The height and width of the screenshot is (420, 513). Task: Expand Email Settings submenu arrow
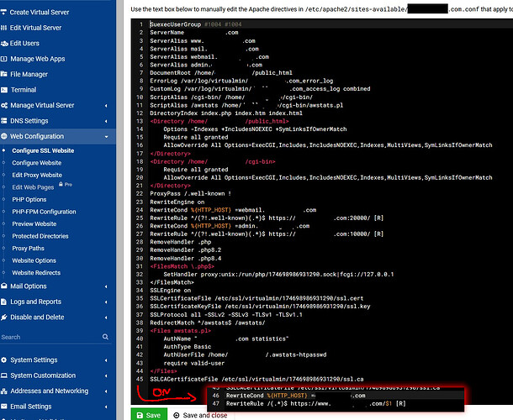click(106, 407)
